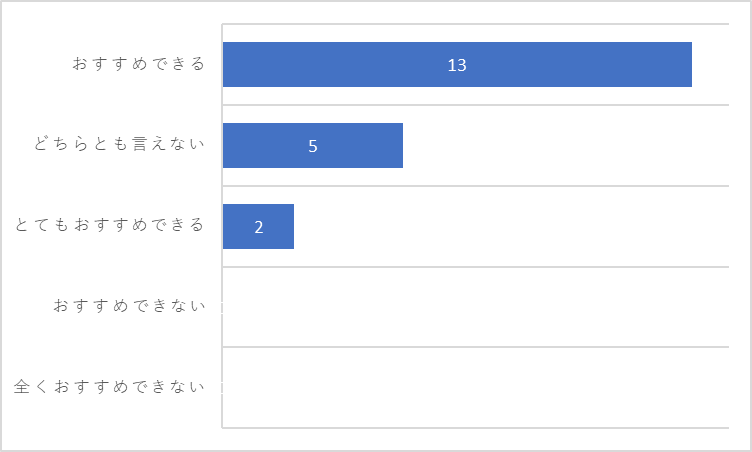Click the data label 13

(x=457, y=65)
